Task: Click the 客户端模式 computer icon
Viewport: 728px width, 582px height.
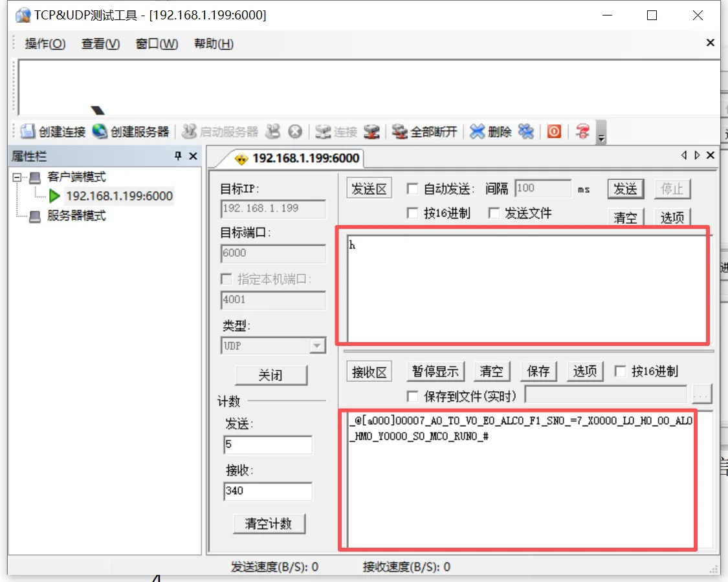Action: coord(35,177)
